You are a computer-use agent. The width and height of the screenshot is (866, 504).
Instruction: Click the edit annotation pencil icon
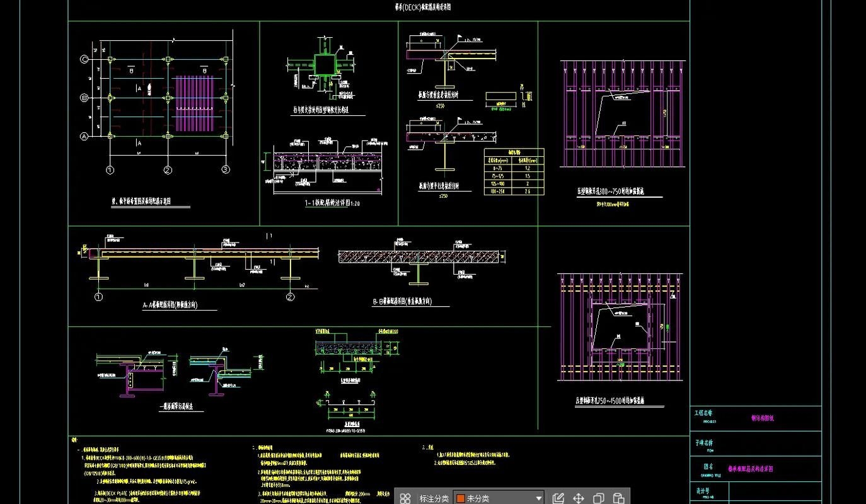point(558,498)
